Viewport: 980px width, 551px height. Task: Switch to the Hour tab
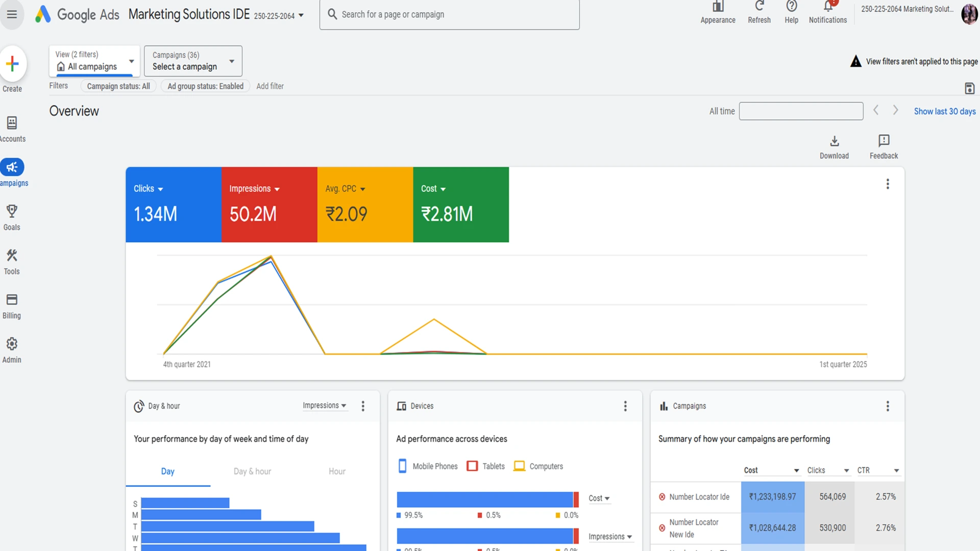(337, 471)
